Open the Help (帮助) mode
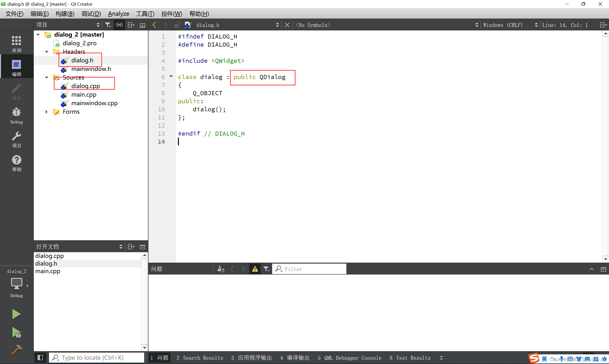Screen dimensions: 609x364 tap(16, 163)
